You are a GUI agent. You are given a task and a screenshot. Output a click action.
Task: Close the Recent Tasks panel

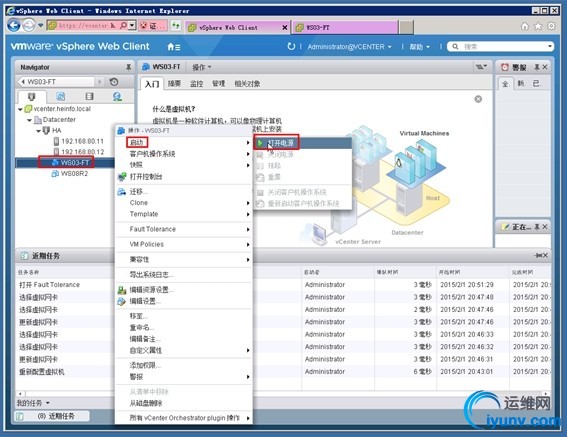click(x=545, y=255)
